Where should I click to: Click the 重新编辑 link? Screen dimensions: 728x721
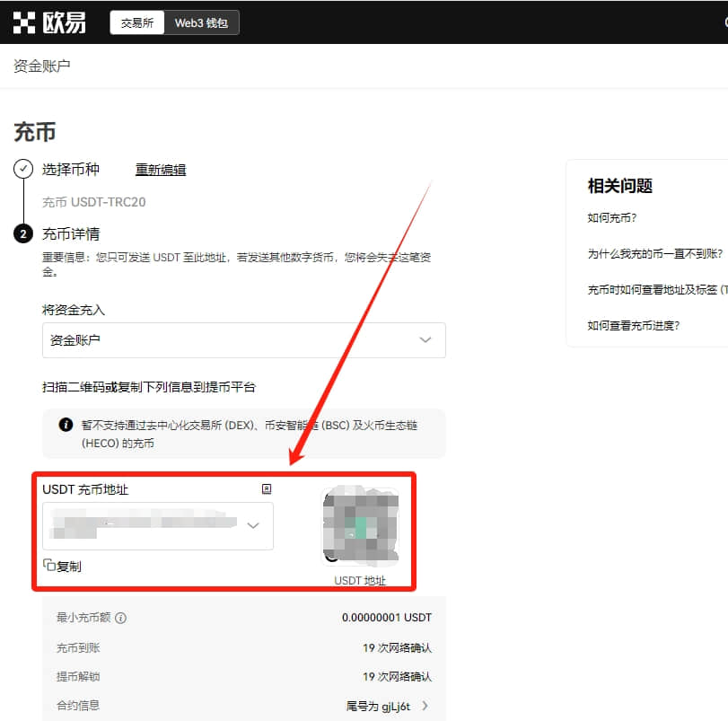pyautogui.click(x=161, y=170)
